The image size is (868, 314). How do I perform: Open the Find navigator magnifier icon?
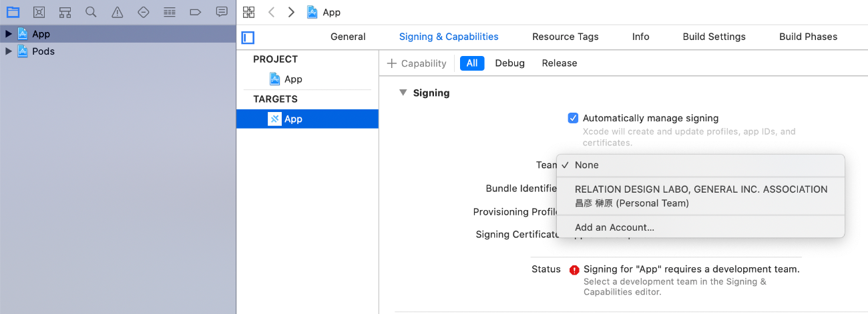(91, 12)
